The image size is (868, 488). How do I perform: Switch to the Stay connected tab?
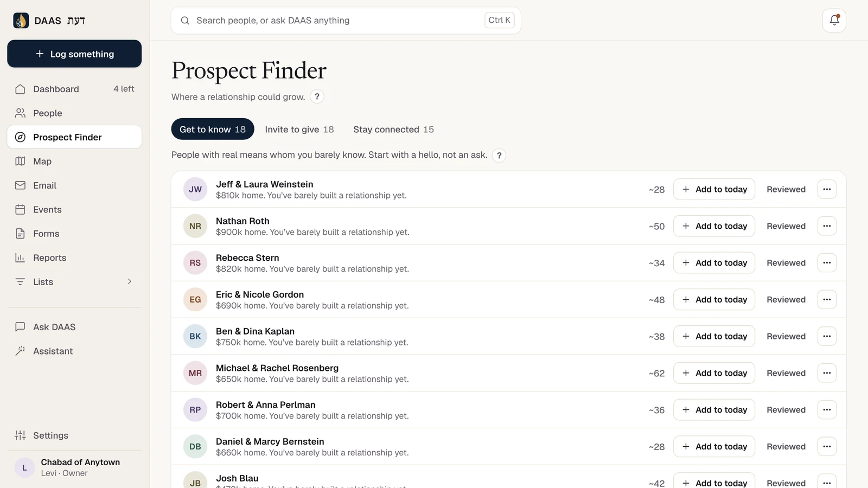pyautogui.click(x=393, y=129)
